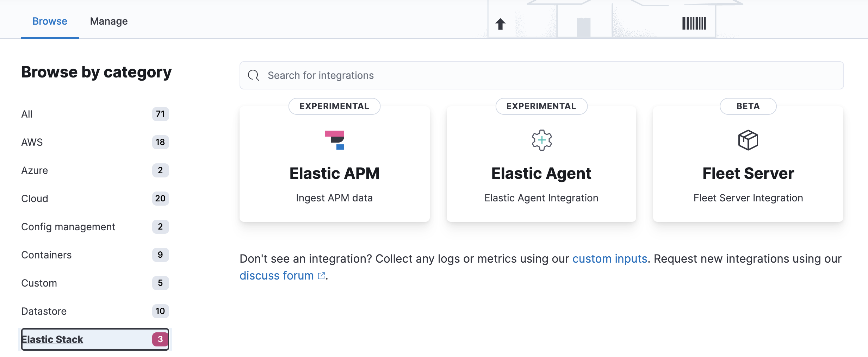This screenshot has height=357, width=868.
Task: Click the count badge 3 beside Elastic Stack
Action: coord(160,339)
